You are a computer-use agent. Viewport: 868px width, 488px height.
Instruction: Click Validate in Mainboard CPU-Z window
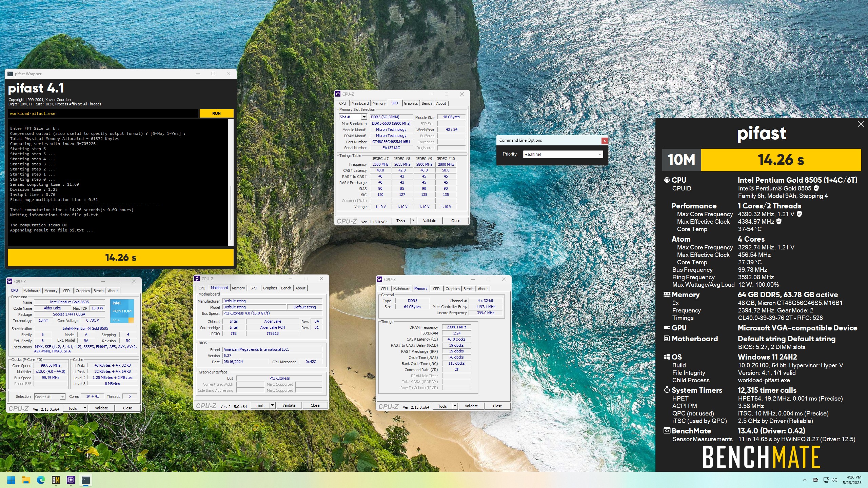[x=289, y=406]
